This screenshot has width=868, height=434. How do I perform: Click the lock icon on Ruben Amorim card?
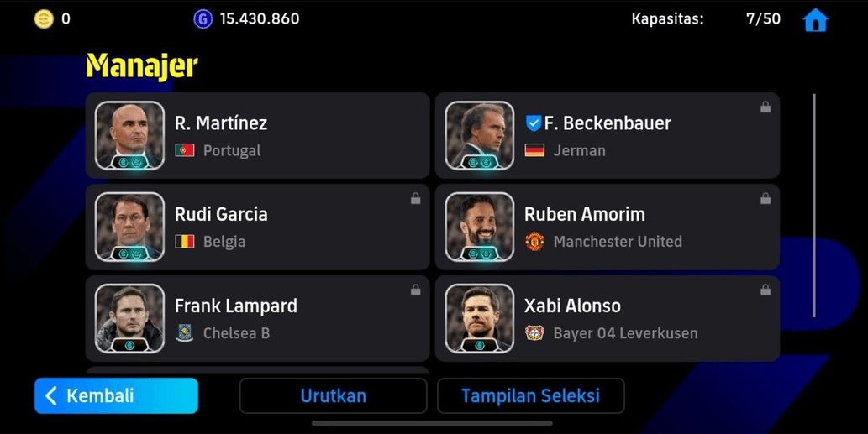coord(765,198)
